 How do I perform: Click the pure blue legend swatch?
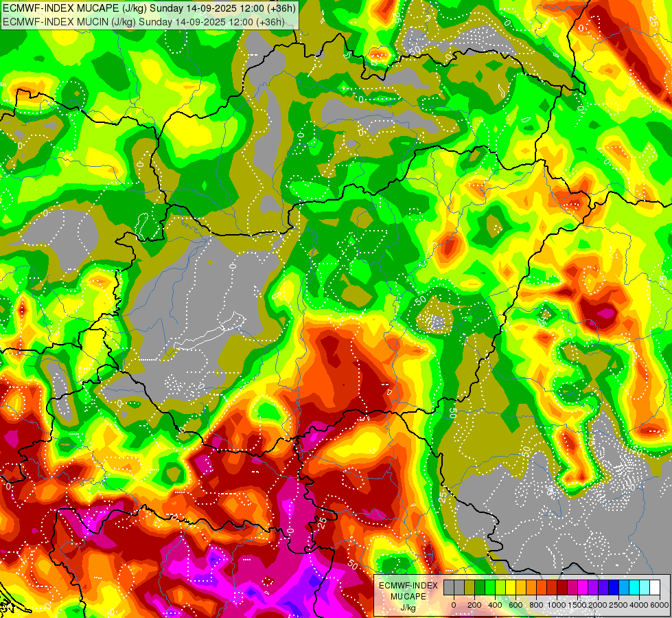(614, 587)
